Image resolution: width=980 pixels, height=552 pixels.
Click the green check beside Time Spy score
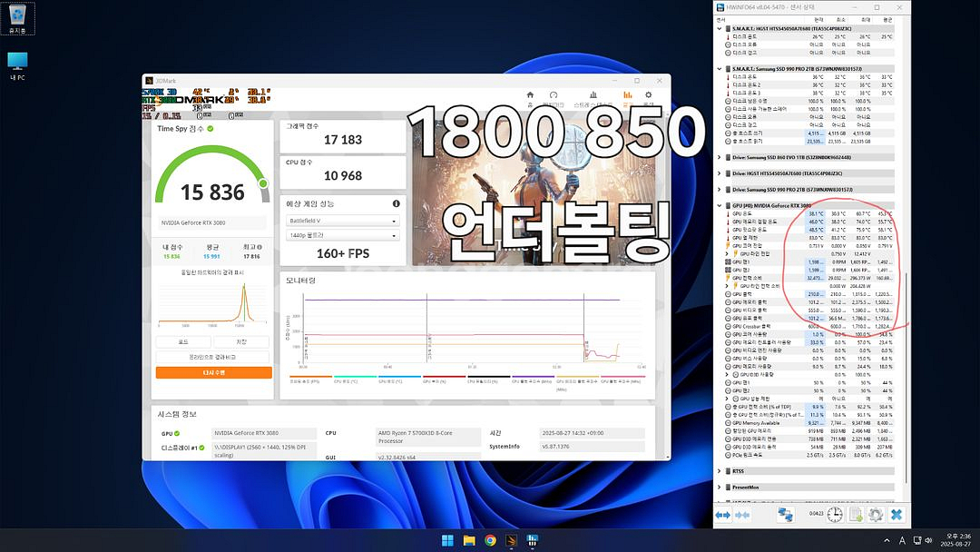click(211, 129)
